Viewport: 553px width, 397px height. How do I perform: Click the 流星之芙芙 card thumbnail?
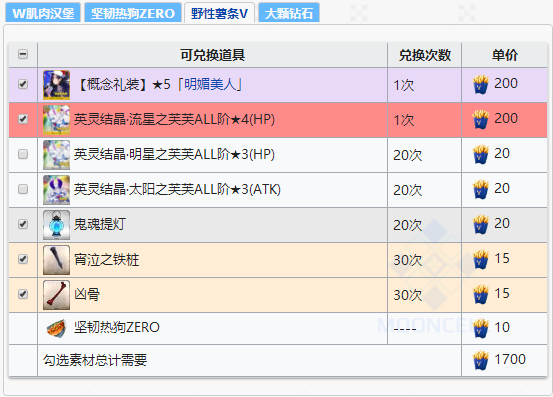click(56, 120)
